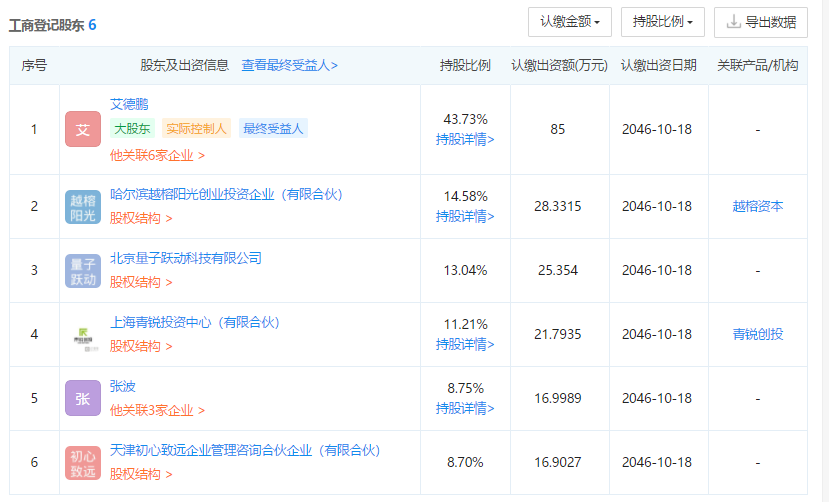Open 越榕资本 related institution link
829x502 pixels.
pos(757,207)
